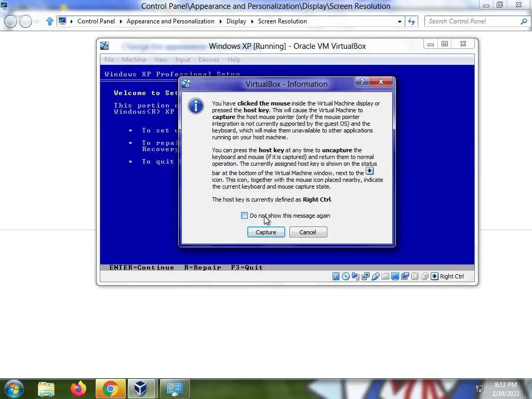Click the F3=Quit text in setup screen
Viewport: 532px width, 399px height.
247,268
